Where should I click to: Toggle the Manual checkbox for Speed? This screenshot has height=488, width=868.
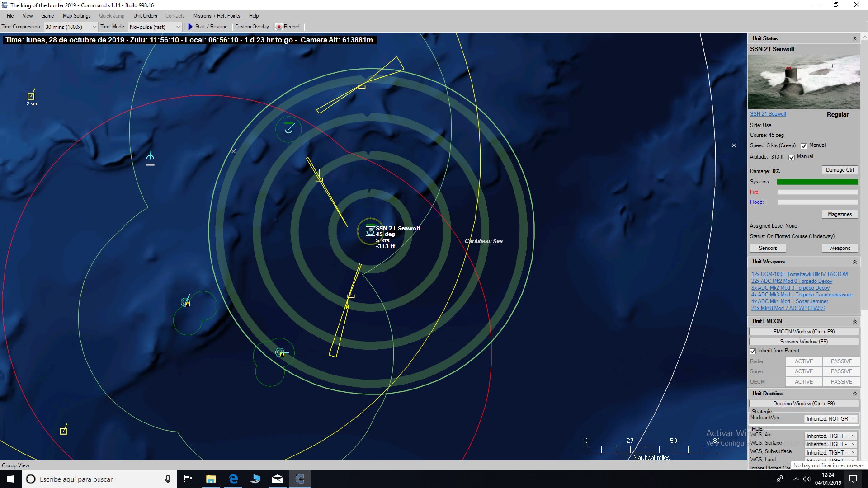(x=803, y=145)
